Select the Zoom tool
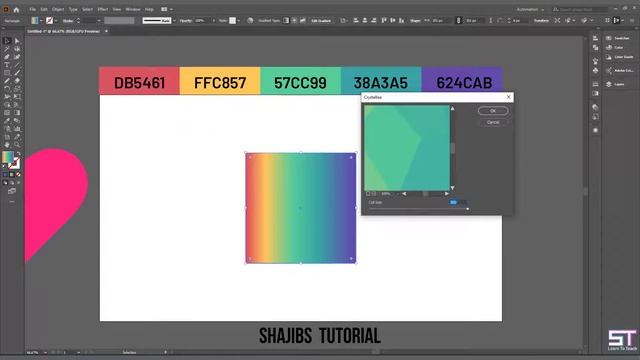Screen dimensions: 640x360 pyautogui.click(x=17, y=144)
